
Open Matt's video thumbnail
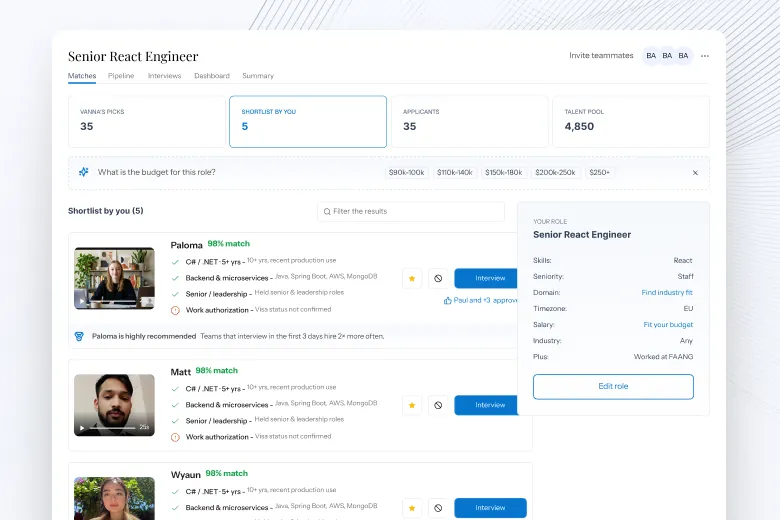(x=114, y=405)
